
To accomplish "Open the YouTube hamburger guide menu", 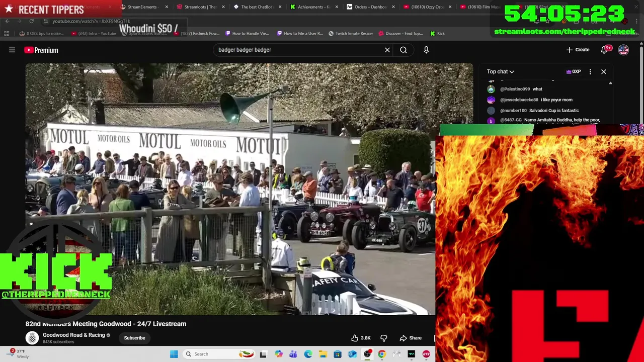I will 12,50.
